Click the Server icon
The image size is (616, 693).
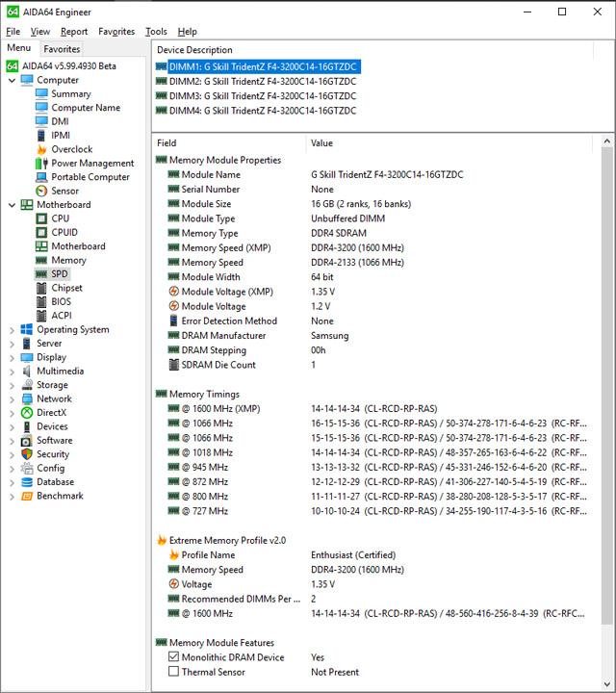click(x=27, y=344)
